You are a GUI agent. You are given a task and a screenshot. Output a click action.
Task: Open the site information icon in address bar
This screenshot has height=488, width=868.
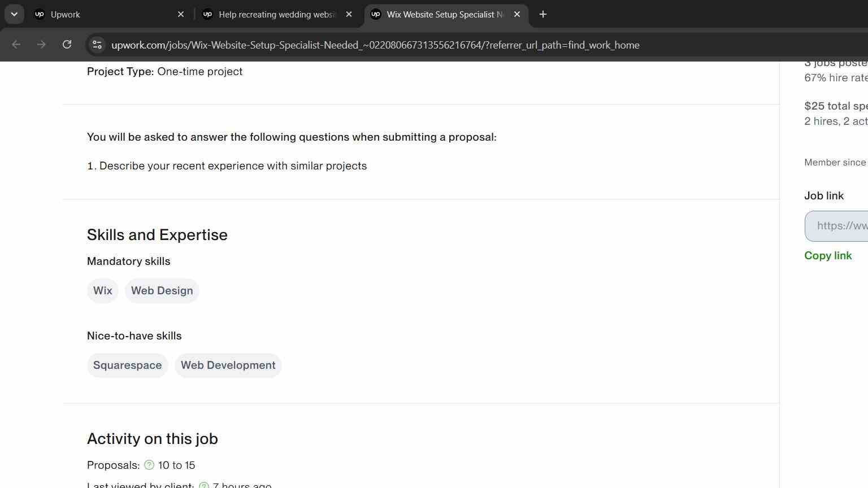tap(97, 45)
